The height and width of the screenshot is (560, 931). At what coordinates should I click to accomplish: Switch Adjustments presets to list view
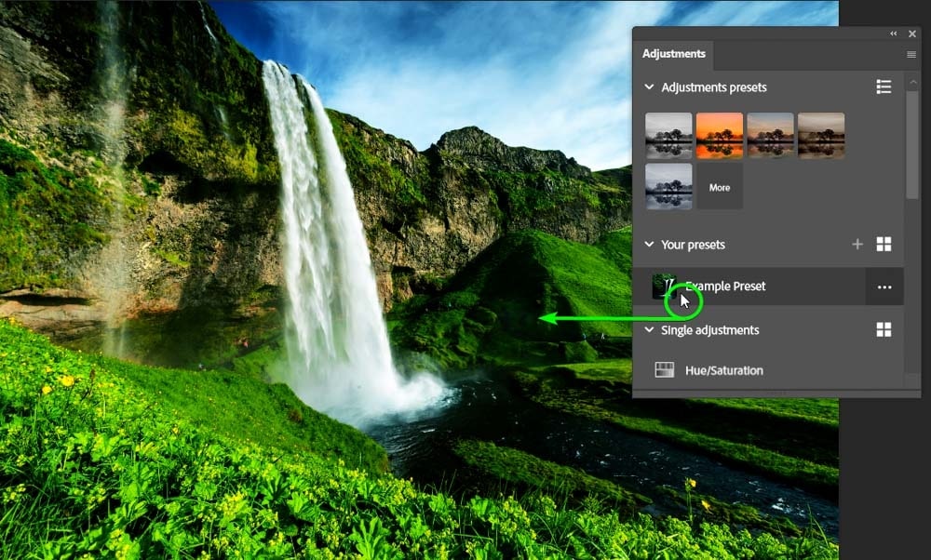pyautogui.click(x=884, y=87)
